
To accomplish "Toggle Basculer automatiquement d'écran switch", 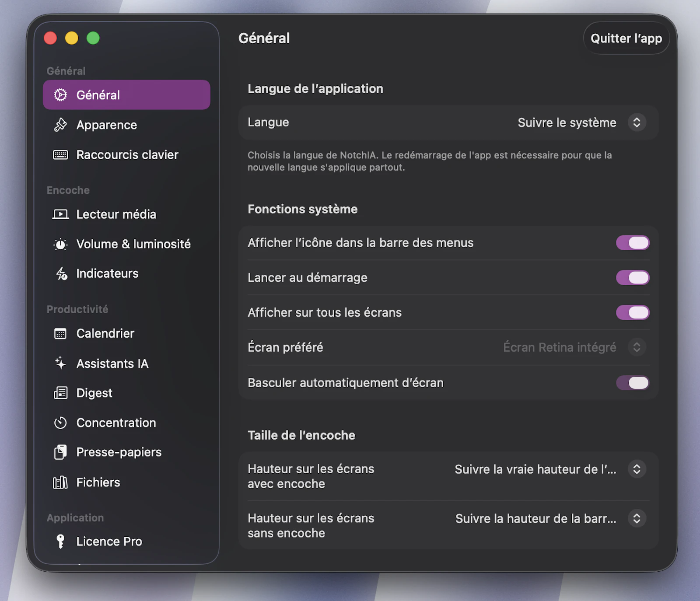I will [x=633, y=383].
